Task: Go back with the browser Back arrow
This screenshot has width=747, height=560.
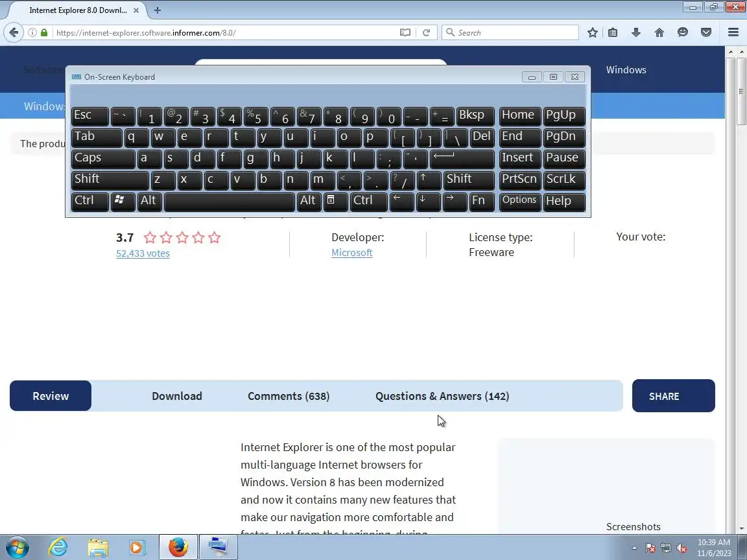Action: (14, 32)
